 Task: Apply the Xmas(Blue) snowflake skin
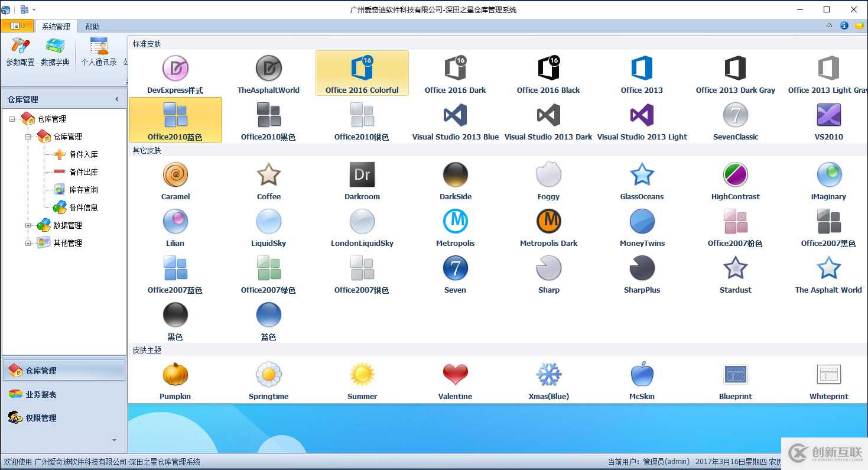tap(548, 380)
